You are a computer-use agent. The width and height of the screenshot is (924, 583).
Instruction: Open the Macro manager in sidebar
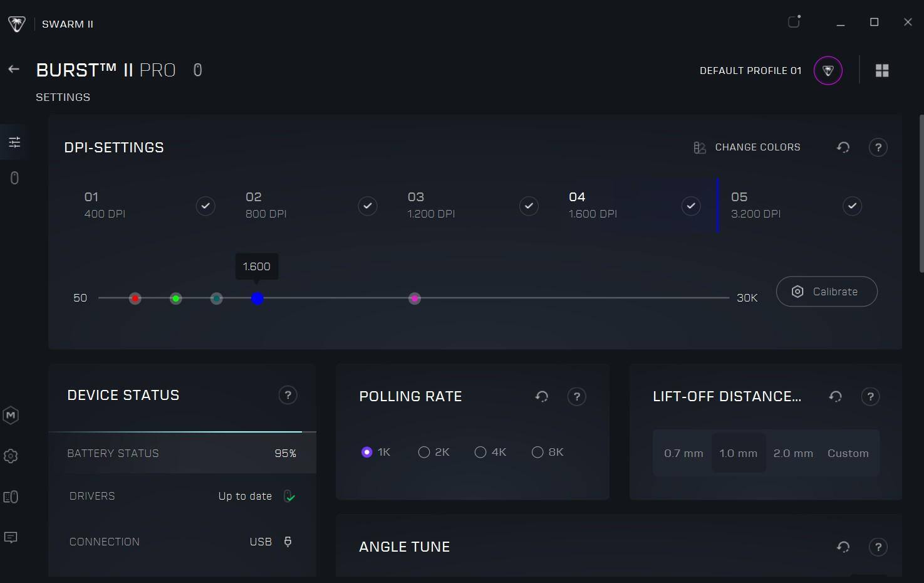pyautogui.click(x=11, y=415)
